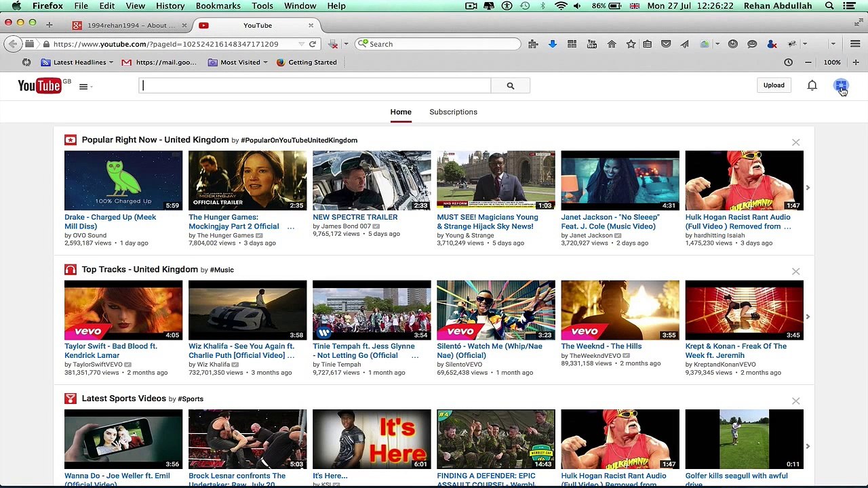
Task: Reload the page with refresh icon
Action: [313, 44]
